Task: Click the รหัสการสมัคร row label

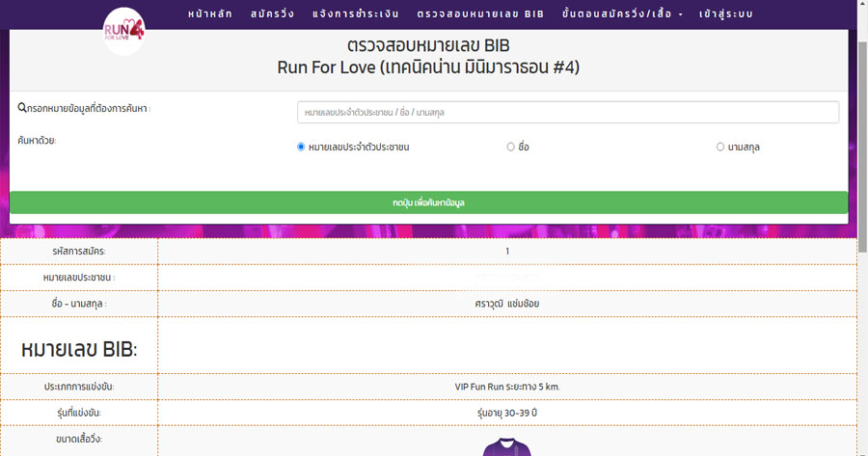Action: (79, 251)
